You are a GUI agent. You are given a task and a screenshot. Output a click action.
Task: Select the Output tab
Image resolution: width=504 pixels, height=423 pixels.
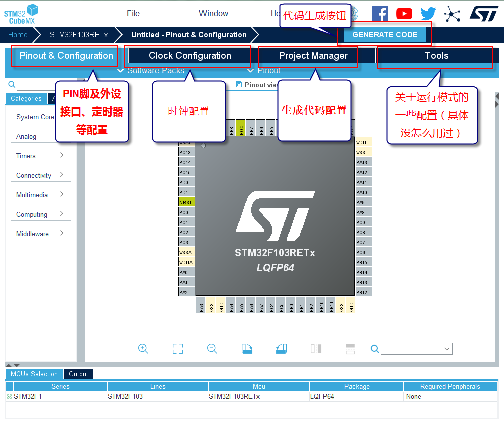point(78,374)
